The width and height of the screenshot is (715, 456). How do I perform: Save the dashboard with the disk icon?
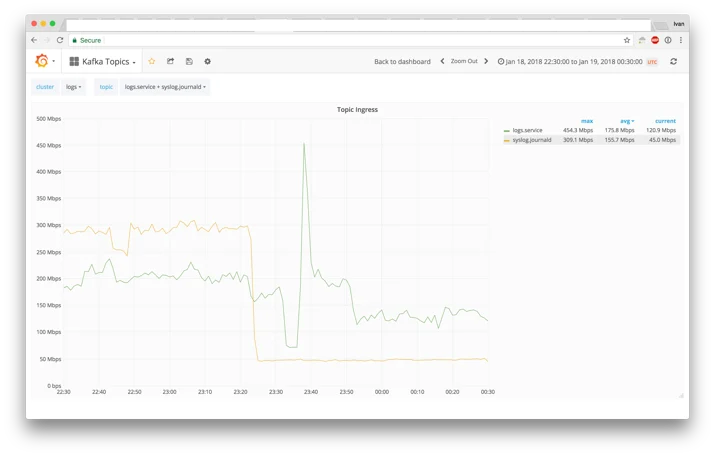[x=189, y=61]
